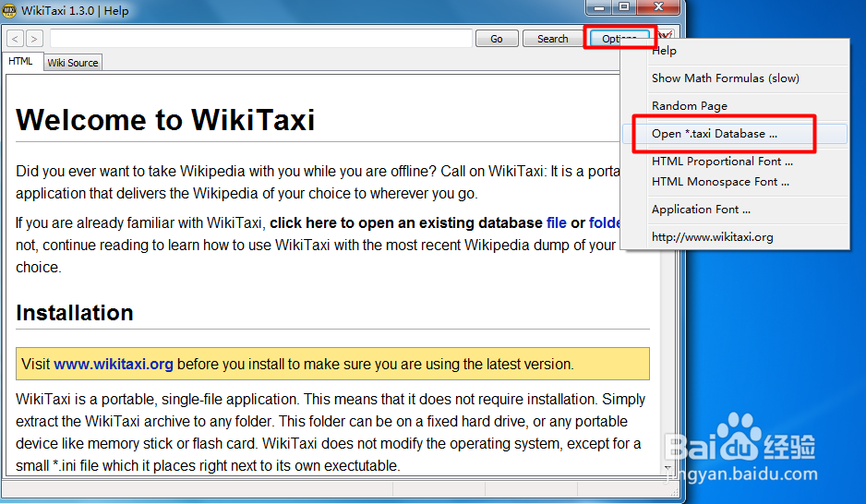
Task: Close the WikiTaxi window
Action: click(x=658, y=7)
